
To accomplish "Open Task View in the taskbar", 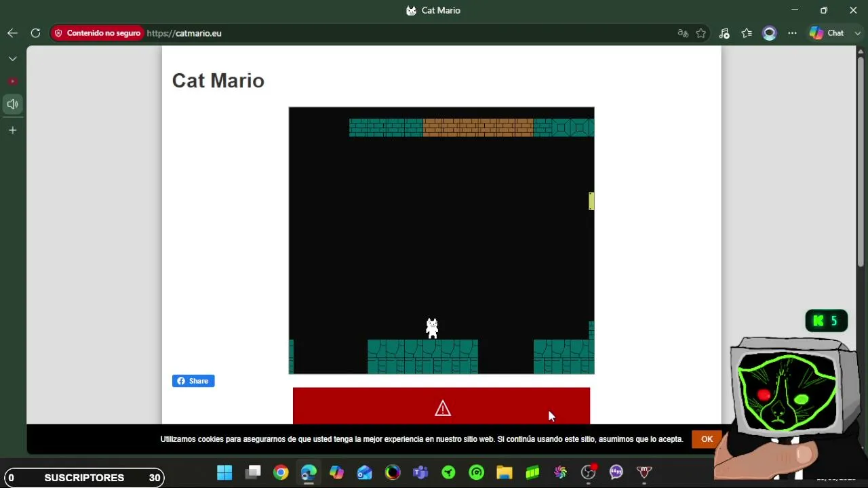I will [x=253, y=472].
